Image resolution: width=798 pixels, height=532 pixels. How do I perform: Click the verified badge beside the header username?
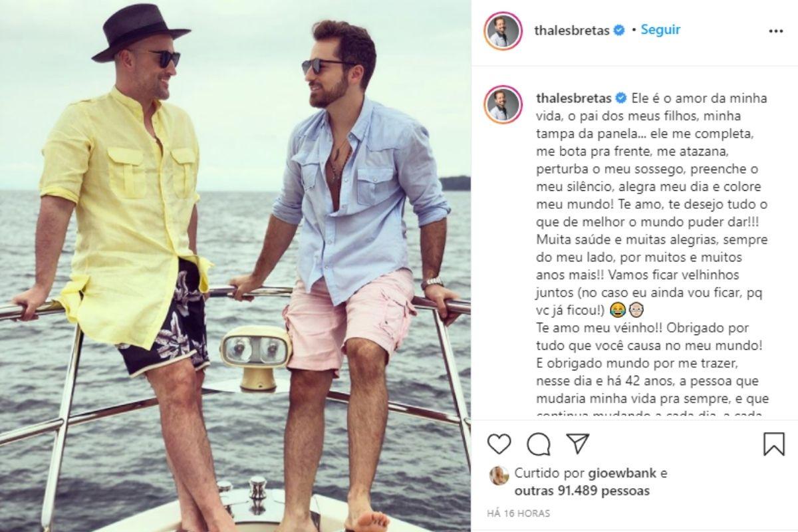pos(619,31)
